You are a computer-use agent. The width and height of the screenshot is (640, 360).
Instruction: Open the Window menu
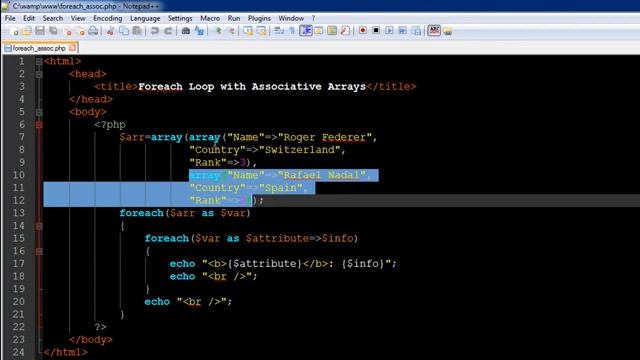coord(291,18)
